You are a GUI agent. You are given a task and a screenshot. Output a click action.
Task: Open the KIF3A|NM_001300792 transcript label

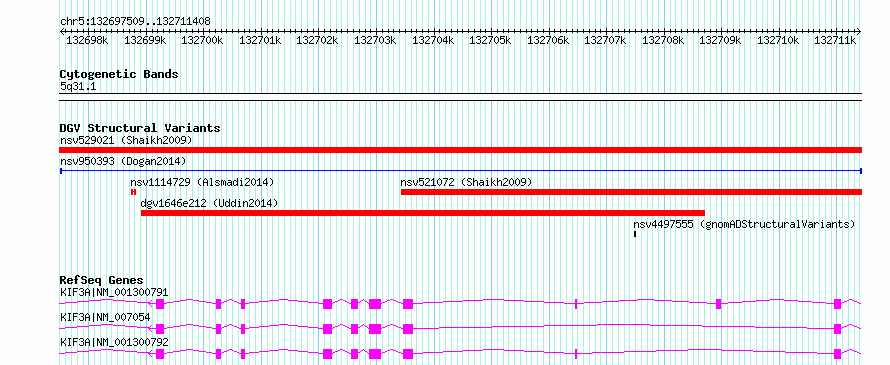tap(114, 342)
